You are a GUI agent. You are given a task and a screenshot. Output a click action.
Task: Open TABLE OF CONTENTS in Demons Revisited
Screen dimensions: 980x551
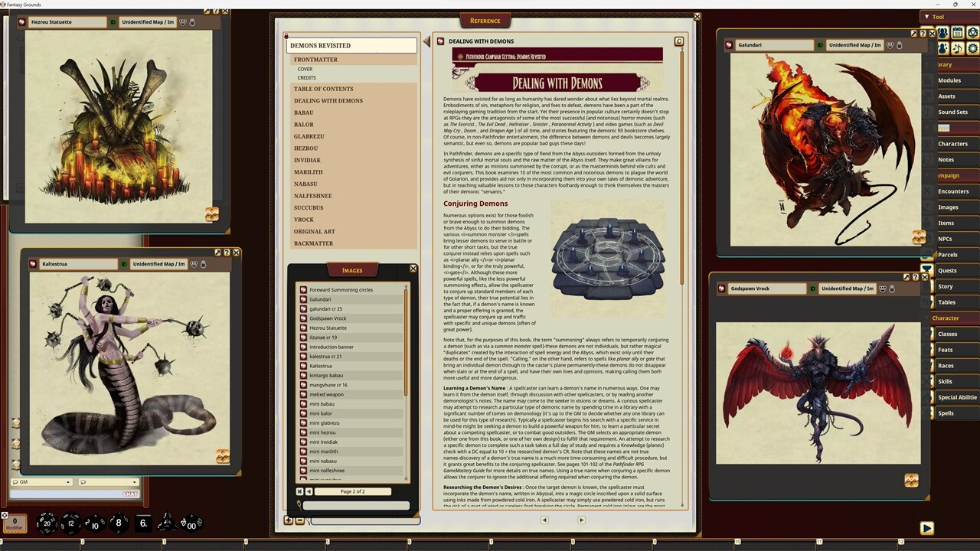(323, 89)
